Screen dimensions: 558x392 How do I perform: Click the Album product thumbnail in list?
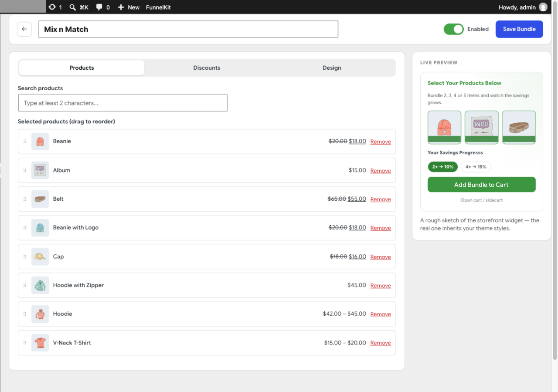40,170
